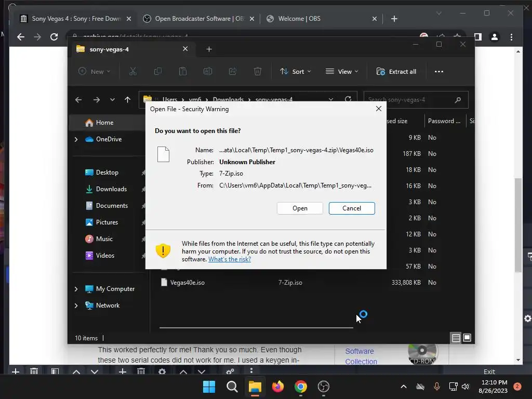The image size is (532, 399).
Task: Click Cancel in the security warning dialog
Action: click(x=352, y=208)
